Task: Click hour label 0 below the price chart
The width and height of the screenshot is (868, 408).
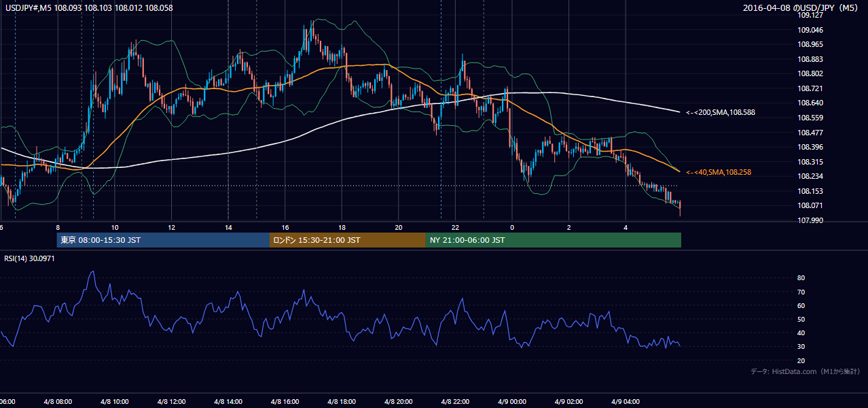Action: point(512,227)
